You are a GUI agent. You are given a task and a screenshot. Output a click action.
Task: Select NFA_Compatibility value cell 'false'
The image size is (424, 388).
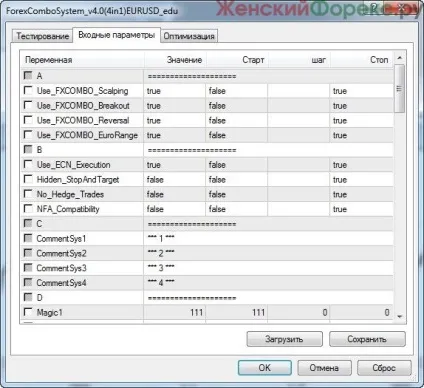pos(175,209)
